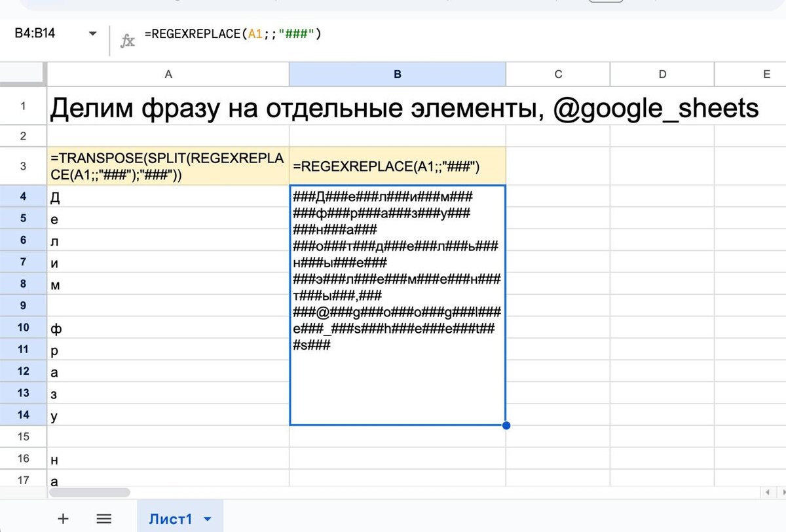Click cell A11 containing "р"

[168, 349]
